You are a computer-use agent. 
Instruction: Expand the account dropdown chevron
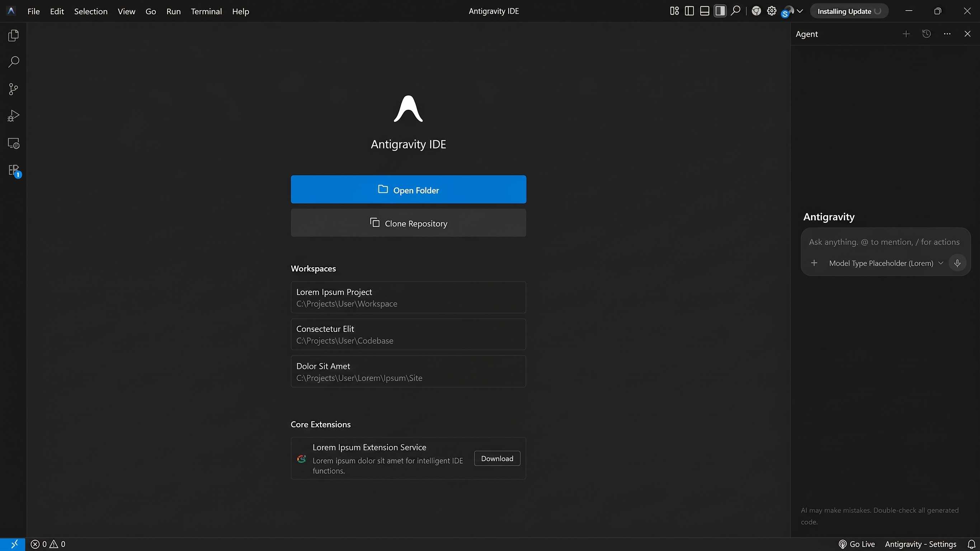click(x=800, y=11)
